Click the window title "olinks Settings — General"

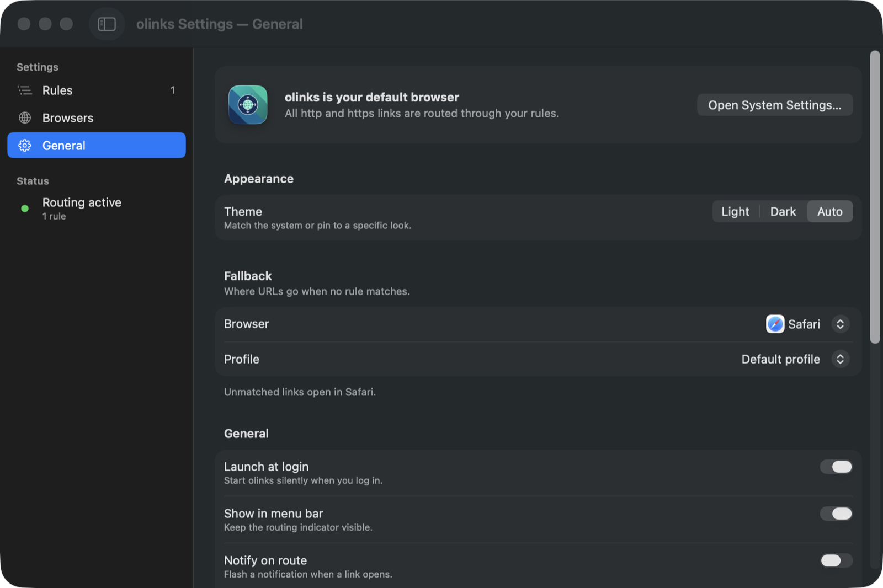click(219, 24)
